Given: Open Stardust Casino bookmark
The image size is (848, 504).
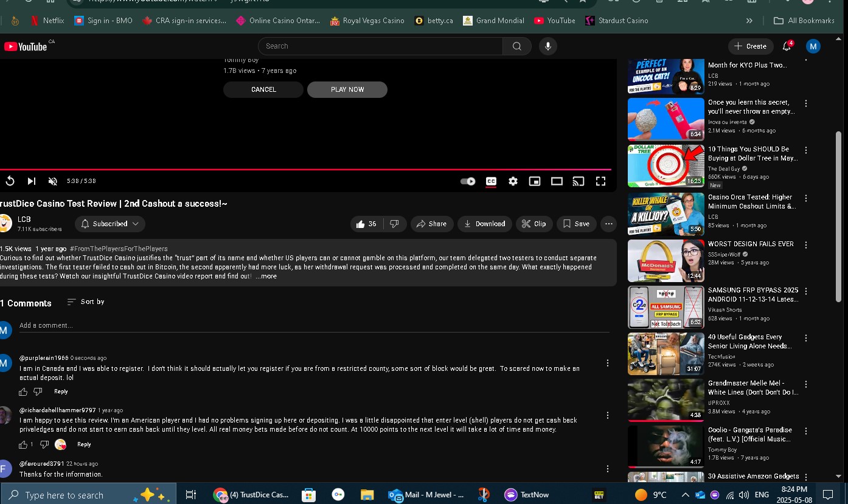Looking at the screenshot, I should coord(617,21).
